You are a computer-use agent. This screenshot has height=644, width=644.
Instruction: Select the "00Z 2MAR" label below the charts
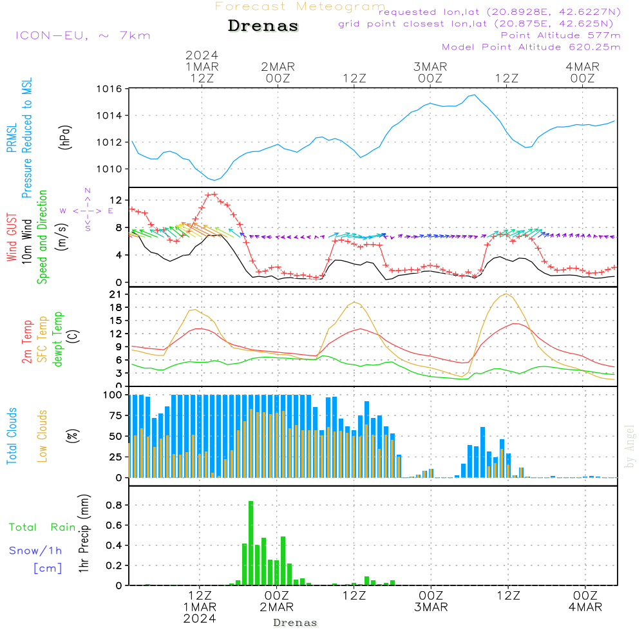point(276,601)
